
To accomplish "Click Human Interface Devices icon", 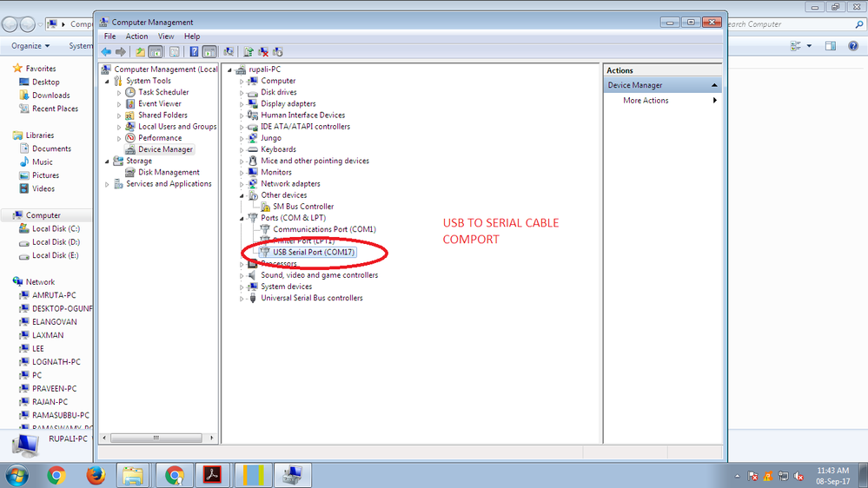I will [x=253, y=115].
